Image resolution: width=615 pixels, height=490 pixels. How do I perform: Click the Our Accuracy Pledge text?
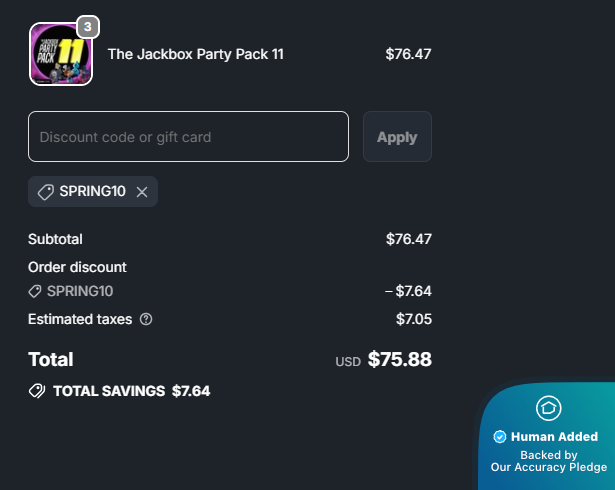pos(548,467)
